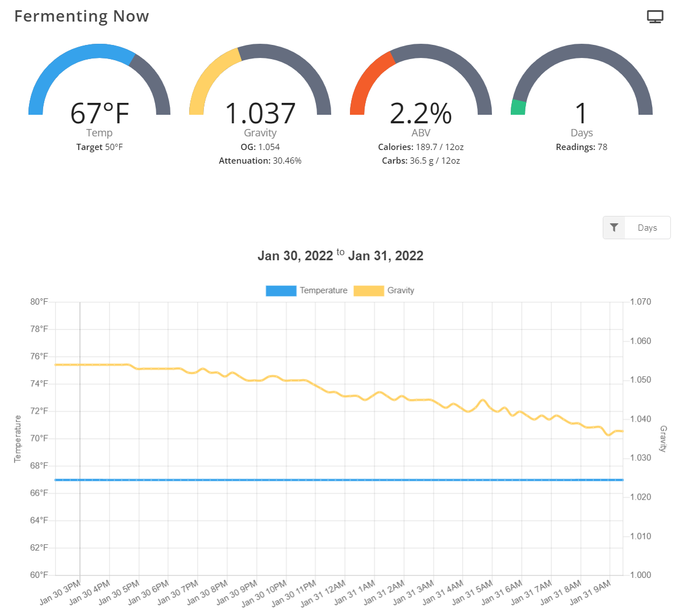Click the Jan 31, 2022 end date
Viewport: 680px width, 616px height.
pos(386,256)
